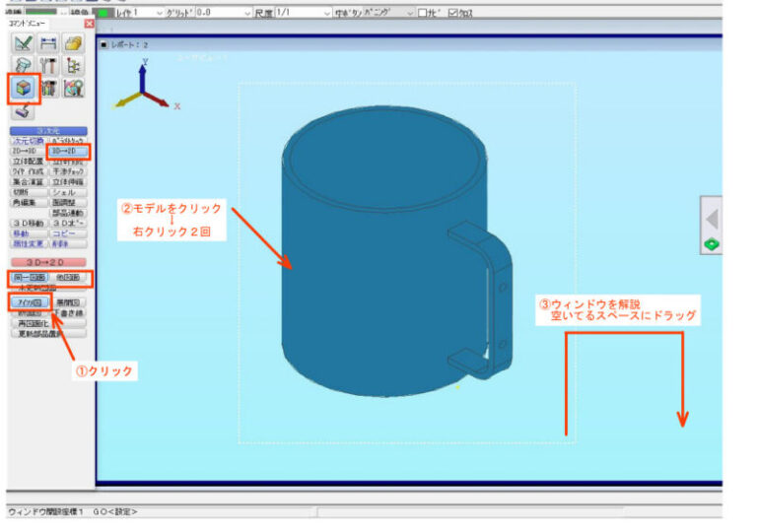
Task: Click the green side panel icon
Action: coord(712,244)
